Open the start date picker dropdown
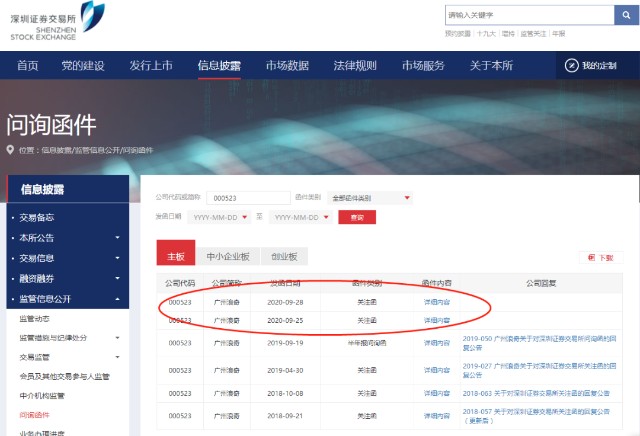Screen dimensions: 640x436 [245, 217]
